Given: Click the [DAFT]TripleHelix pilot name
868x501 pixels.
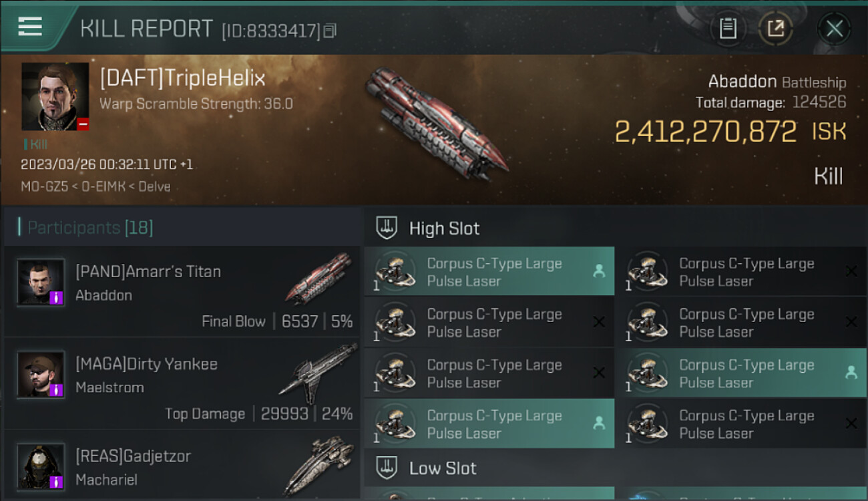Looking at the screenshot, I should 182,78.
